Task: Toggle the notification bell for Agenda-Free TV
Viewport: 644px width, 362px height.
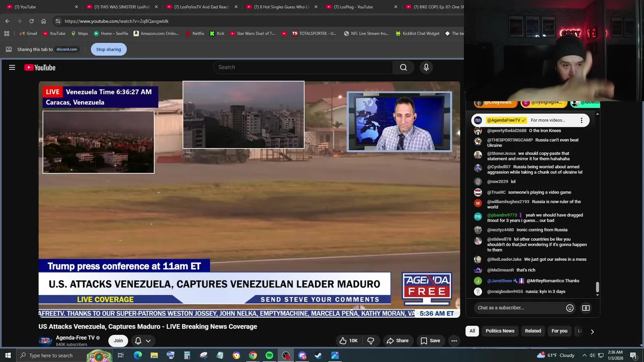Action: click(138, 341)
